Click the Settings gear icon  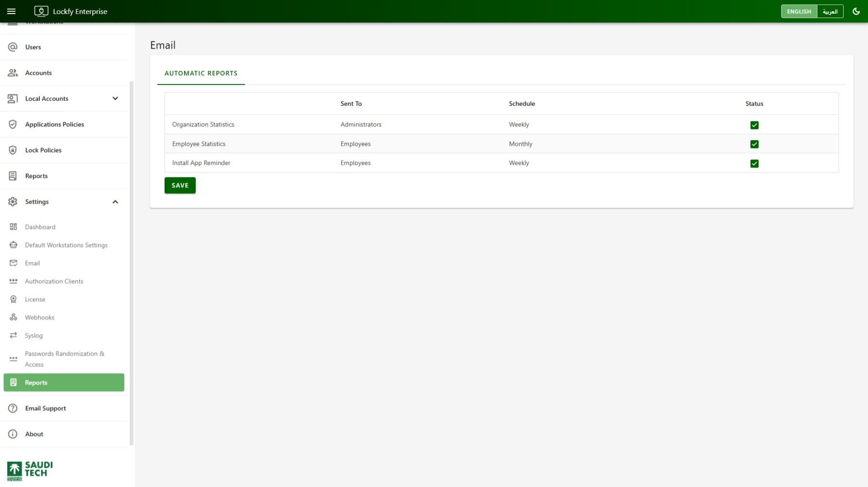13,202
